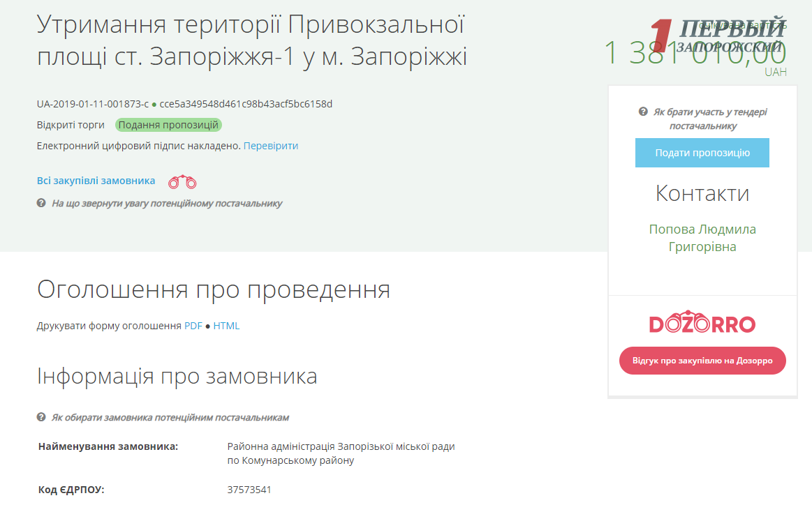Select contact Попова Людмила Григорівна

click(x=702, y=238)
